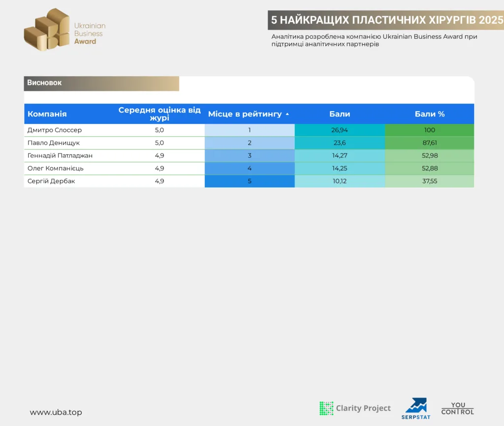504x426 pixels.
Task: Click jury score 4,9 for Сергій Дербак
Action: point(159,181)
